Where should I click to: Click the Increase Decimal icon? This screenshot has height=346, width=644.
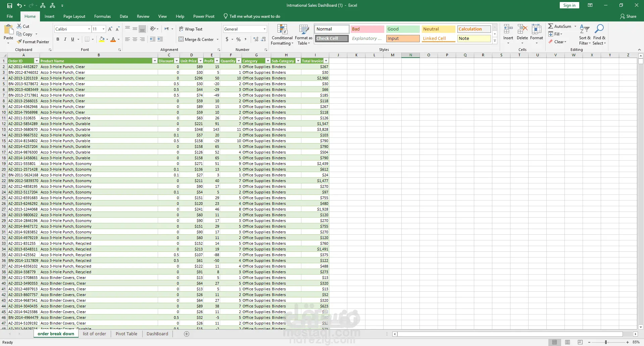coord(256,39)
